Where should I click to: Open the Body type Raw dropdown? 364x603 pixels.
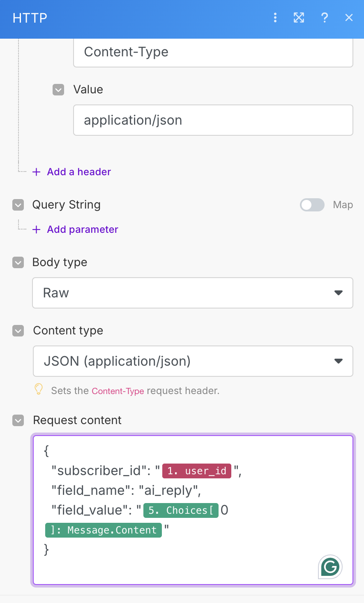(x=193, y=293)
